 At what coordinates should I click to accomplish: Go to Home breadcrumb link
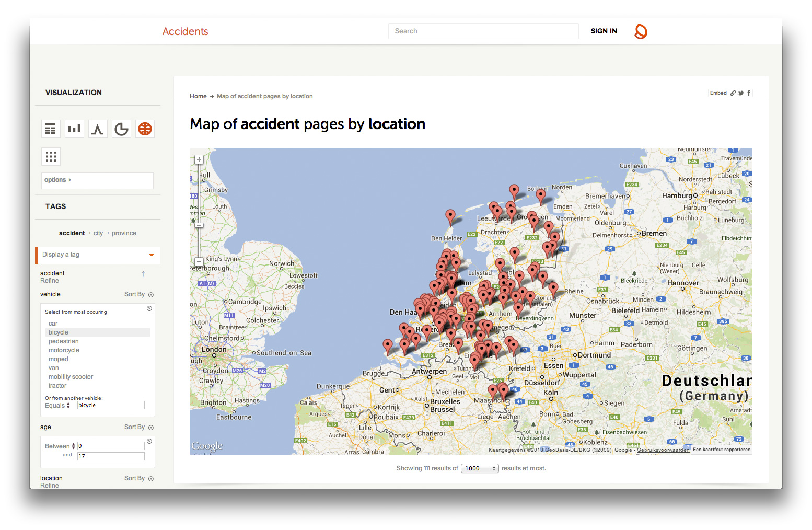pyautogui.click(x=198, y=96)
